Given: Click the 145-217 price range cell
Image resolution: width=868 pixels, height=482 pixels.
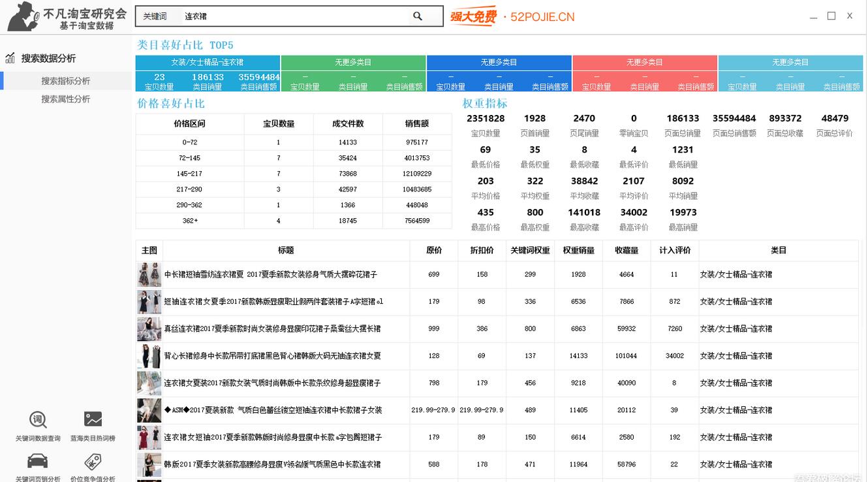Looking at the screenshot, I should (x=190, y=174).
